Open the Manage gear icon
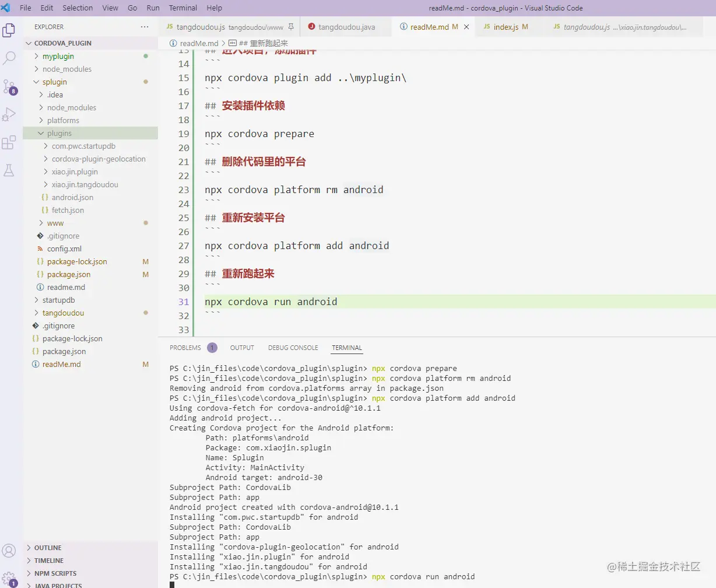The height and width of the screenshot is (588, 716). click(x=9, y=578)
